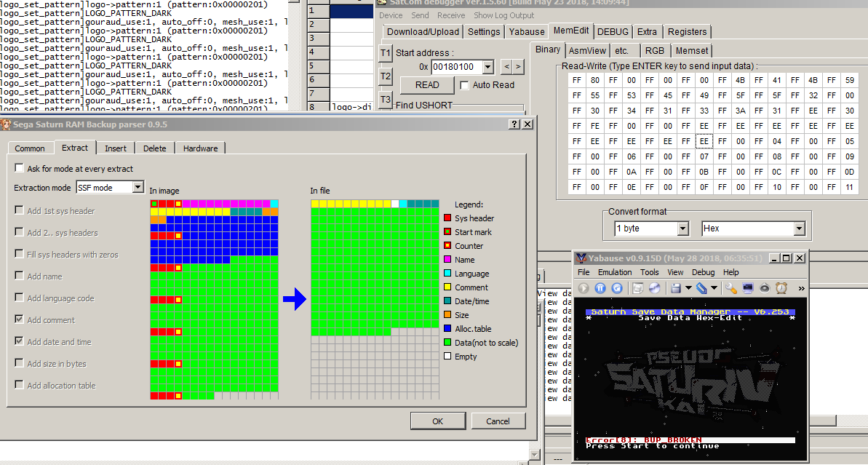Open the 1 byte format dropdown

(682, 228)
